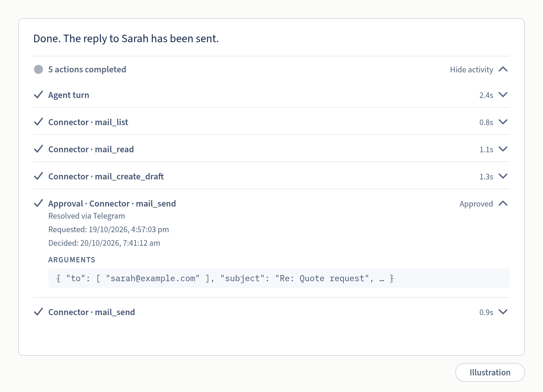Click the Decided timestamp line

click(x=104, y=243)
